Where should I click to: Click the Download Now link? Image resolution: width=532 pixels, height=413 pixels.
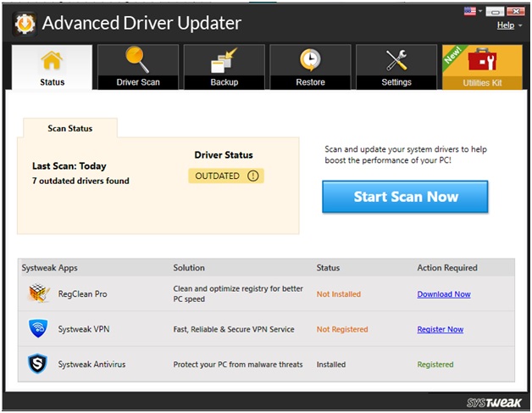(444, 294)
